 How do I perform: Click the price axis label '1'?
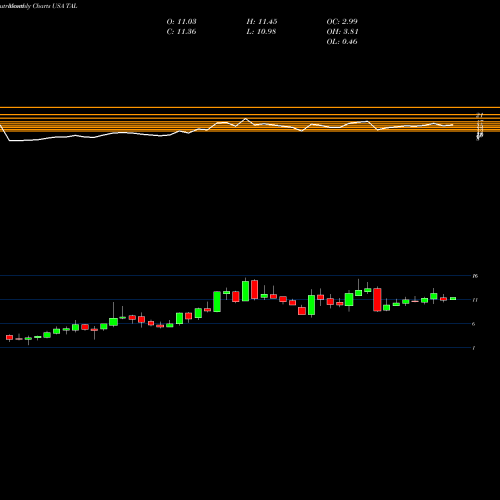click(x=474, y=348)
